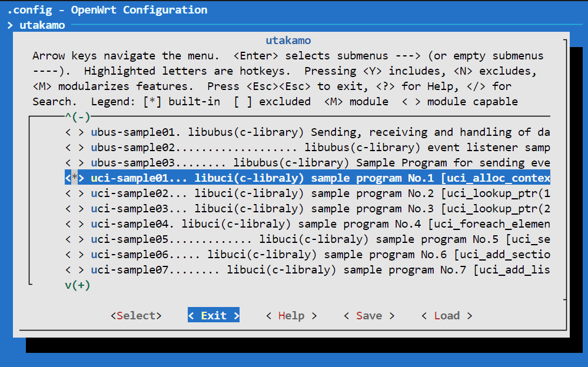This screenshot has height=367, width=588.
Task: Toggle the < > state brackets of ubus-sample02
Action: [75, 148]
